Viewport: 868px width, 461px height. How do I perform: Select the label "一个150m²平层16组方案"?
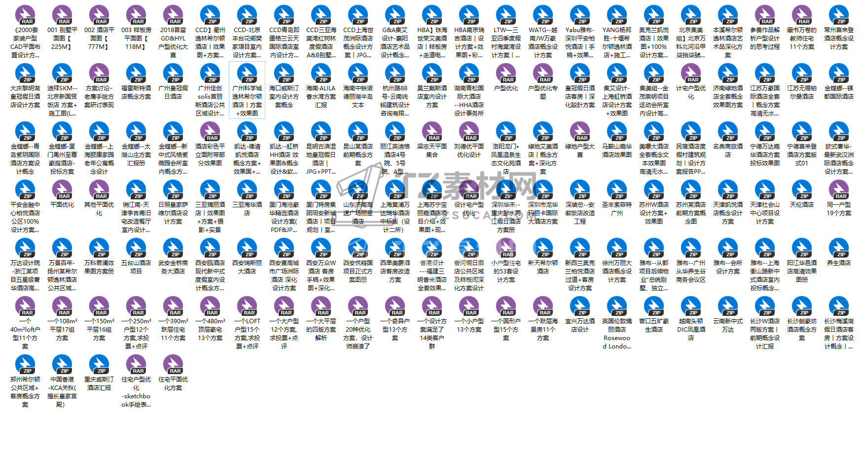coord(99,330)
